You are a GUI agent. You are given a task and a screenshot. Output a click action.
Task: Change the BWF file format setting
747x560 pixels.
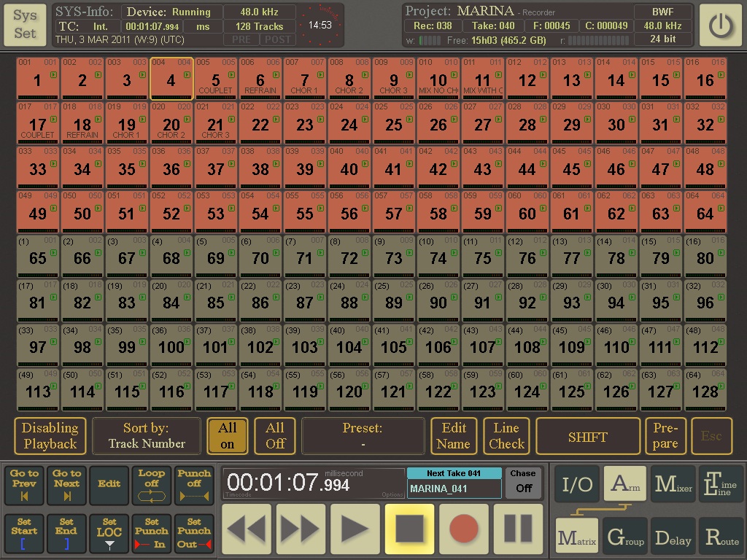[x=662, y=12]
